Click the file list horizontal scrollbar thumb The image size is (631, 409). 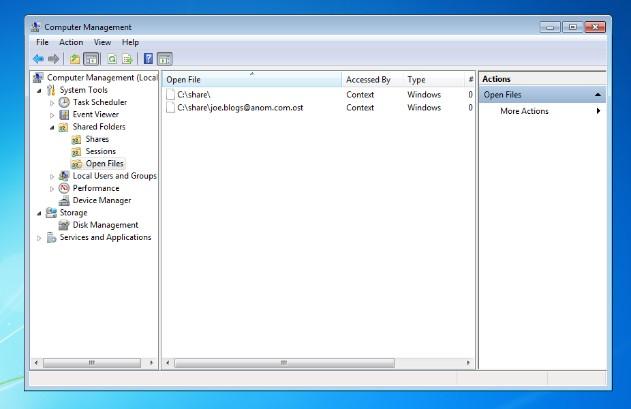click(284, 363)
